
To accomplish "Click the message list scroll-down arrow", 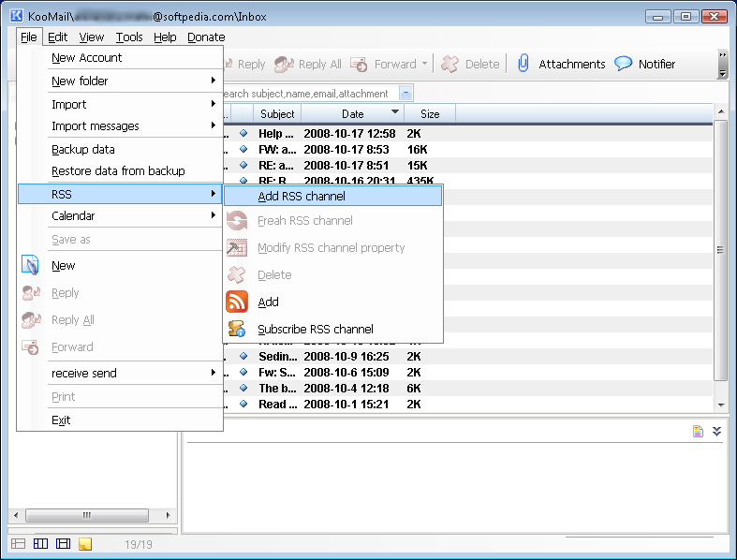I will [720, 405].
